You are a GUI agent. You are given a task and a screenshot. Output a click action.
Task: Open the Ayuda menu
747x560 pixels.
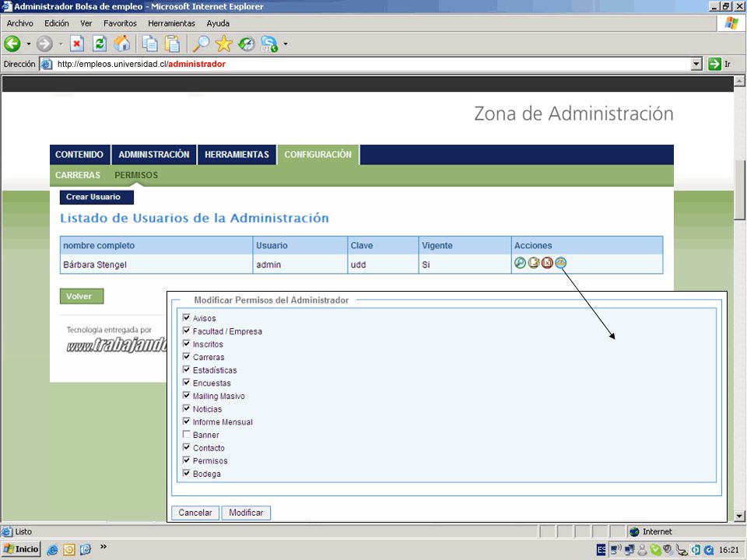tap(218, 23)
